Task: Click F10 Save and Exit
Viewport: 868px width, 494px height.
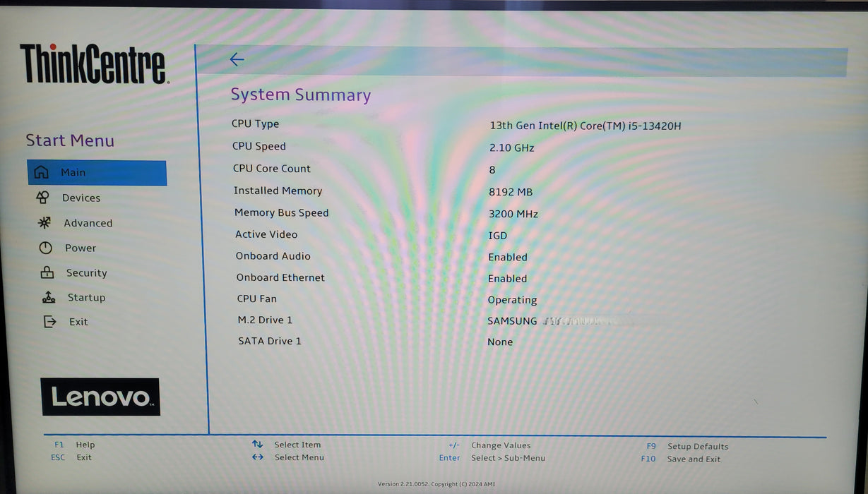Action: (681, 459)
